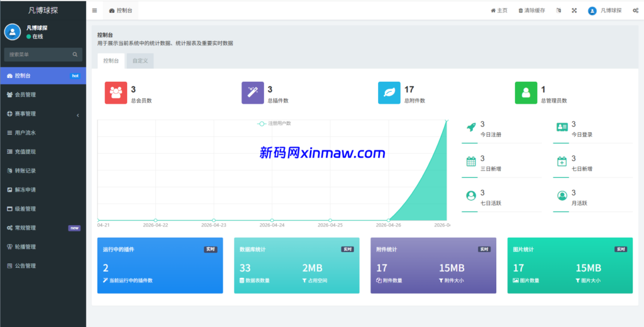Click the 运行中的插件 blue card
The image size is (644, 327).
click(x=160, y=265)
